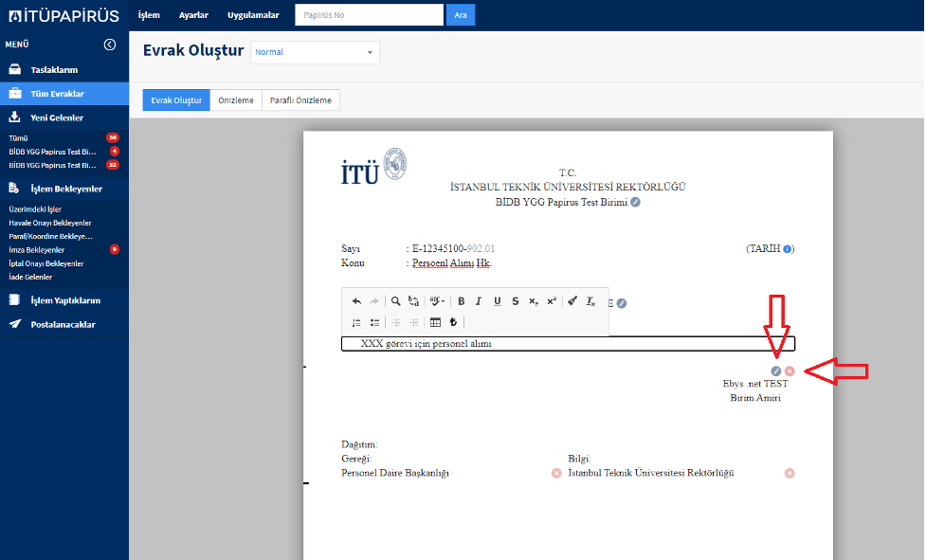Apply superscript formatting
Image resolution: width=926 pixels, height=560 pixels.
click(x=552, y=301)
